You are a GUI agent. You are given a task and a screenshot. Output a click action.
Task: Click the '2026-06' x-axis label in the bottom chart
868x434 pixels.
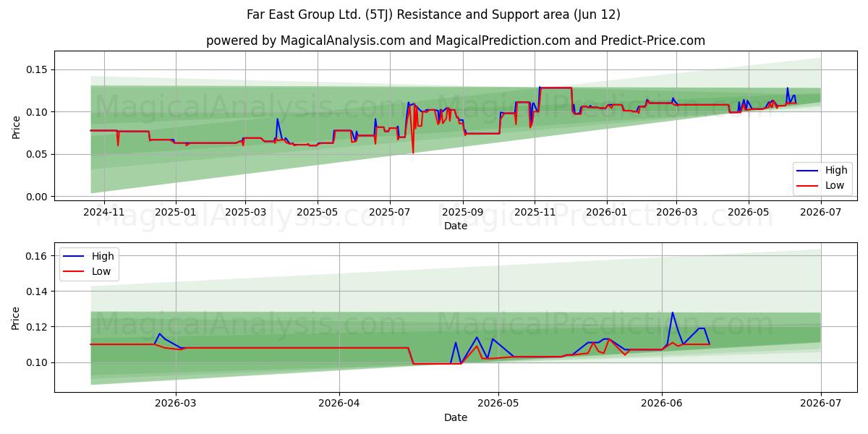(x=662, y=404)
